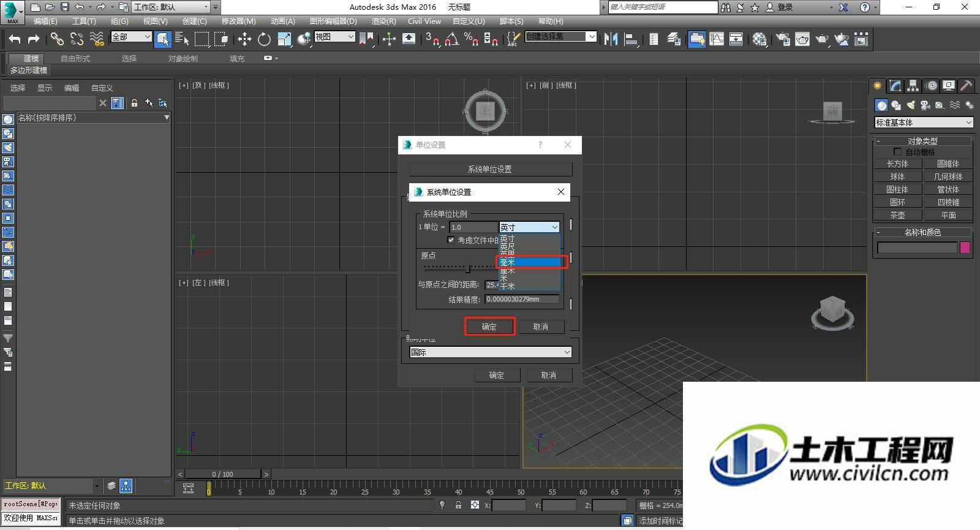Click the Mirror tool icon
The width and height of the screenshot is (980, 530).
(611, 39)
